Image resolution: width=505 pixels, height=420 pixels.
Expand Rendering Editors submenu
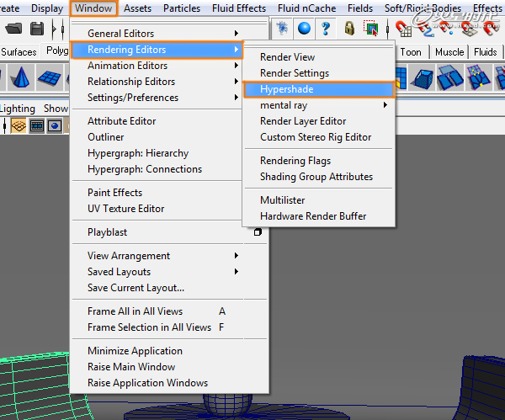pos(157,50)
